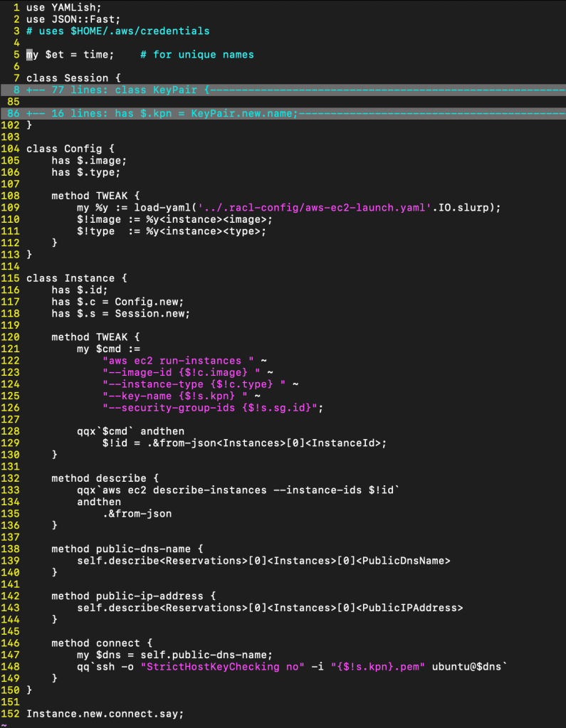Click line number 152 in the gutter
Viewport: 566px width, 728px height.
point(11,714)
